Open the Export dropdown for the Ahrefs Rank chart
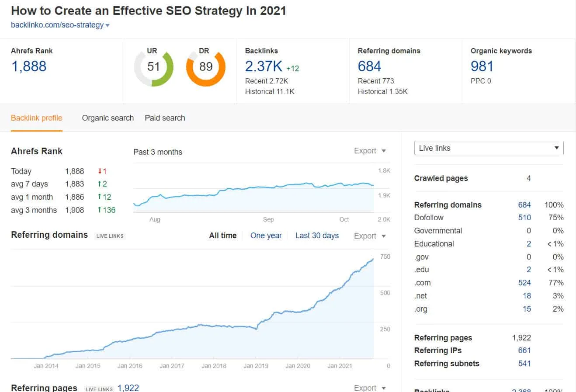Image resolution: width=576 pixels, height=392 pixels. pyautogui.click(x=369, y=150)
